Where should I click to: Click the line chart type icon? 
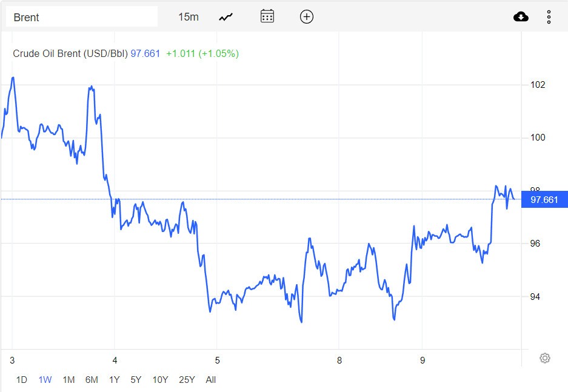[226, 17]
